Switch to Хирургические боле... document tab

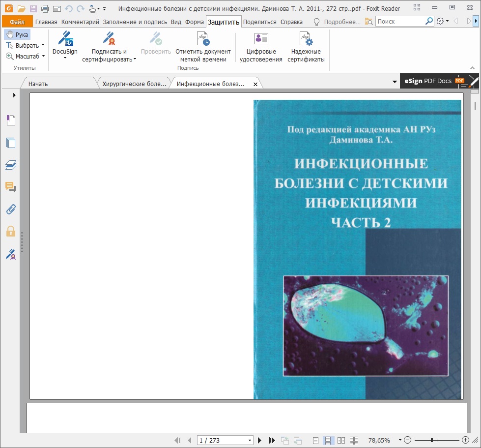134,84
